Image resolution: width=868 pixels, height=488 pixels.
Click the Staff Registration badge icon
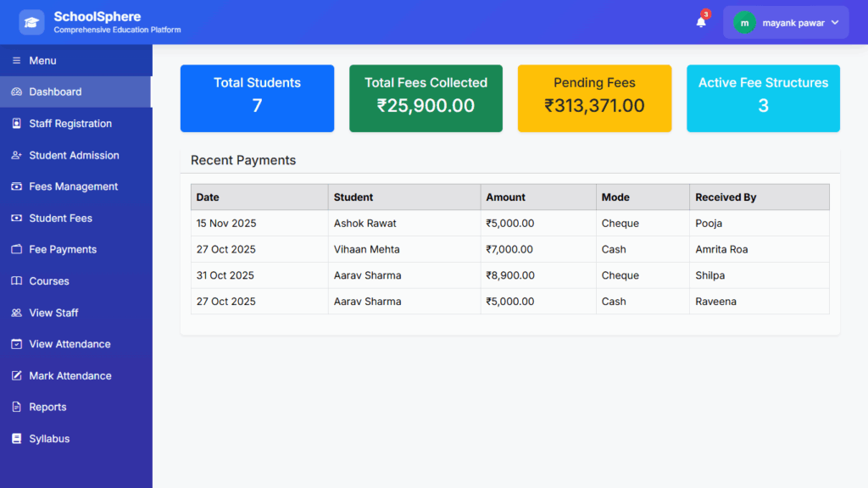click(x=16, y=124)
